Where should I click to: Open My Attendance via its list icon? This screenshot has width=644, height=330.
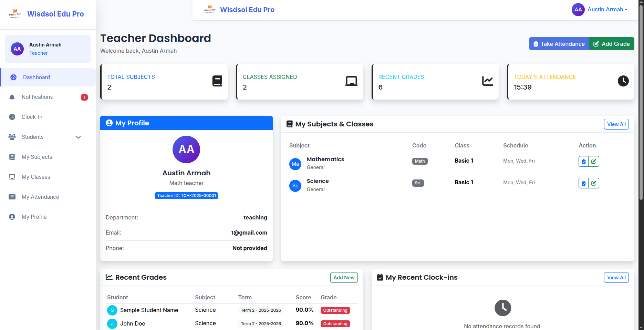(12, 197)
